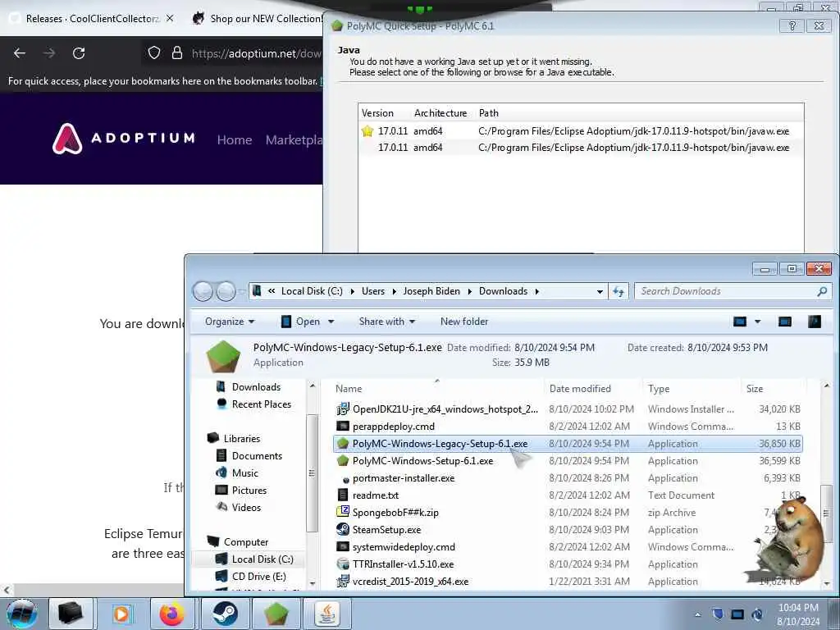Open the Share with menu

(x=387, y=322)
